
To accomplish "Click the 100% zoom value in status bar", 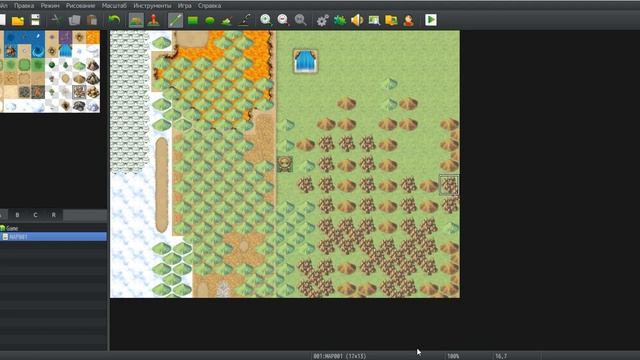I will click(453, 356).
